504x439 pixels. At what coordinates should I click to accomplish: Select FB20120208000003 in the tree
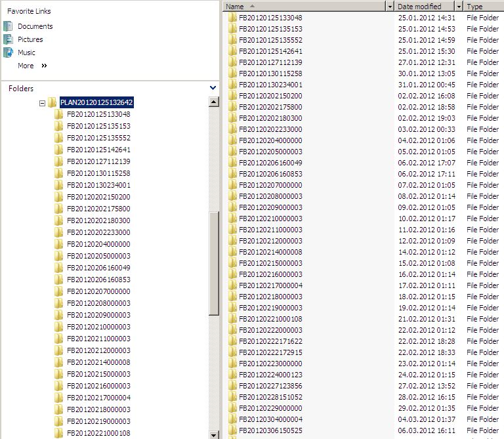tap(98, 303)
